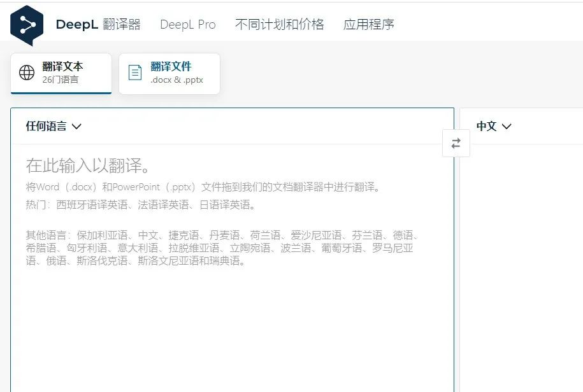Click the DeepL logo icon
583x392 pixels.
click(x=27, y=25)
